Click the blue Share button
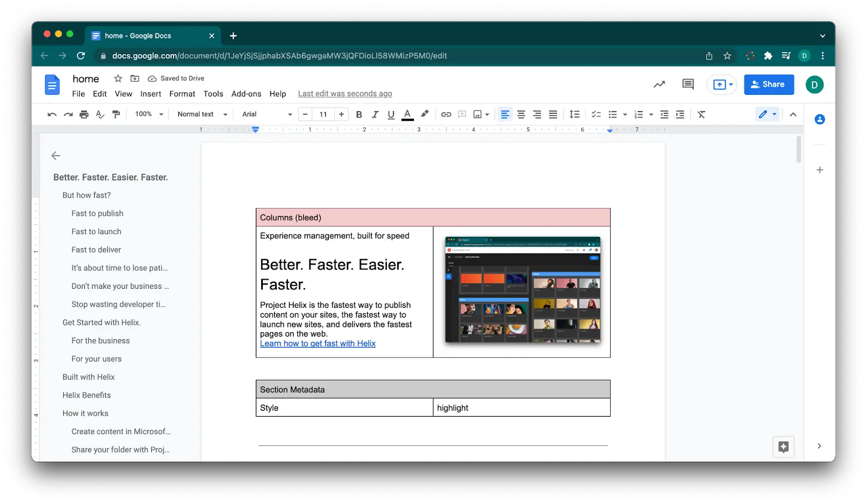867x504 pixels. (x=768, y=85)
